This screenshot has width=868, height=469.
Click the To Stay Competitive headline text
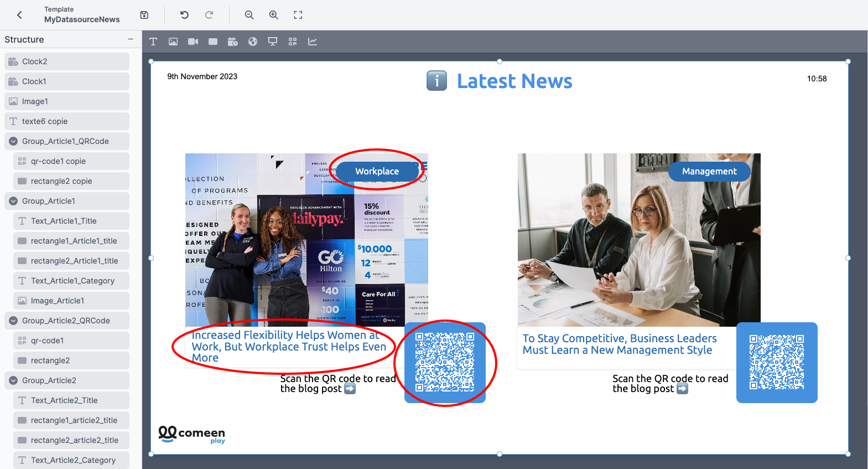620,344
